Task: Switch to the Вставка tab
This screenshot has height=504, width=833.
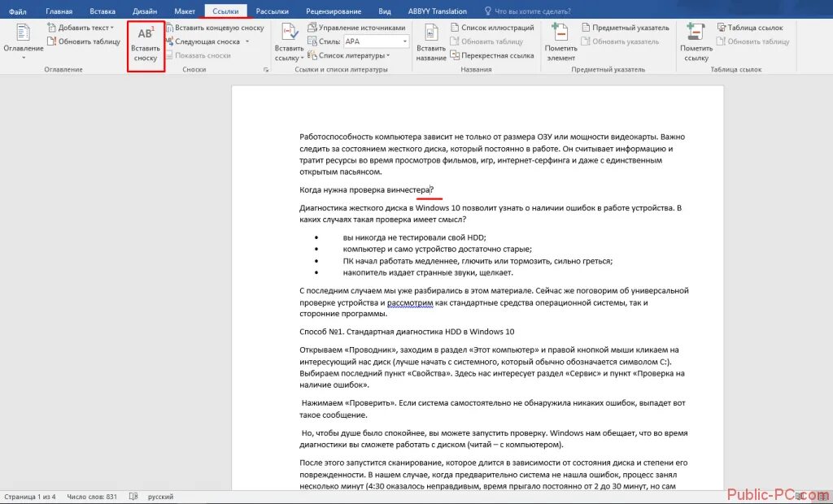Action: (x=102, y=11)
